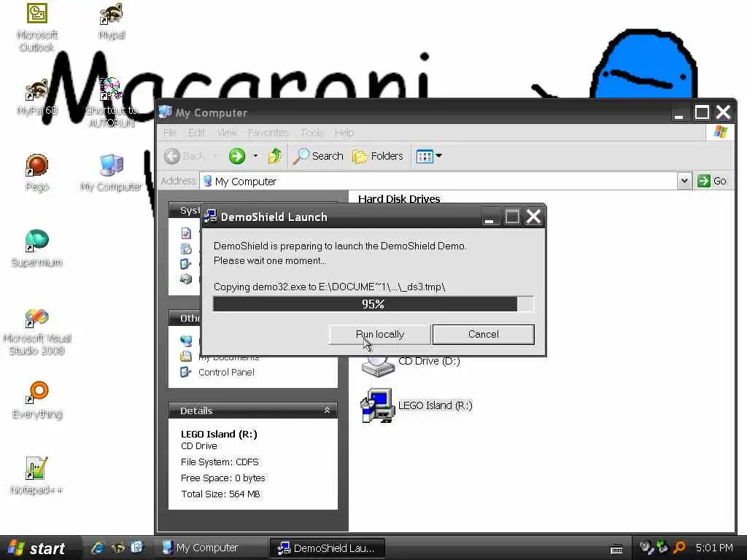The image size is (747, 560).
Task: Open the Shortcut to AUTORUN icon
Action: 112,103
